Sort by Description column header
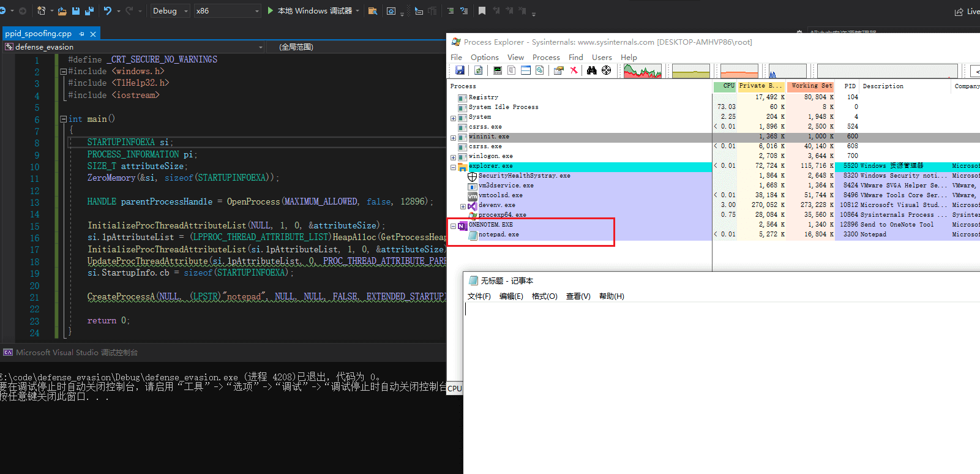The height and width of the screenshot is (474, 980). pos(905,86)
